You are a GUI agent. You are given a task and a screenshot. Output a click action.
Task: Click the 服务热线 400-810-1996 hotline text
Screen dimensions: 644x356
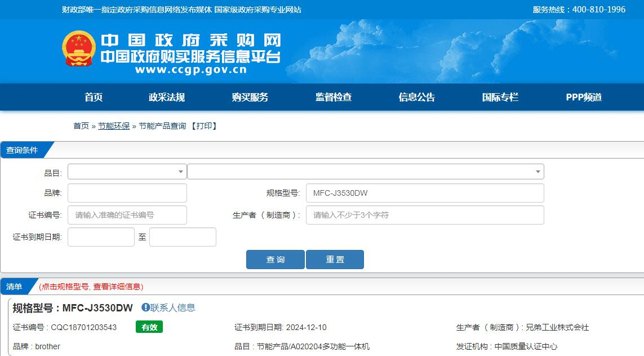click(x=579, y=10)
